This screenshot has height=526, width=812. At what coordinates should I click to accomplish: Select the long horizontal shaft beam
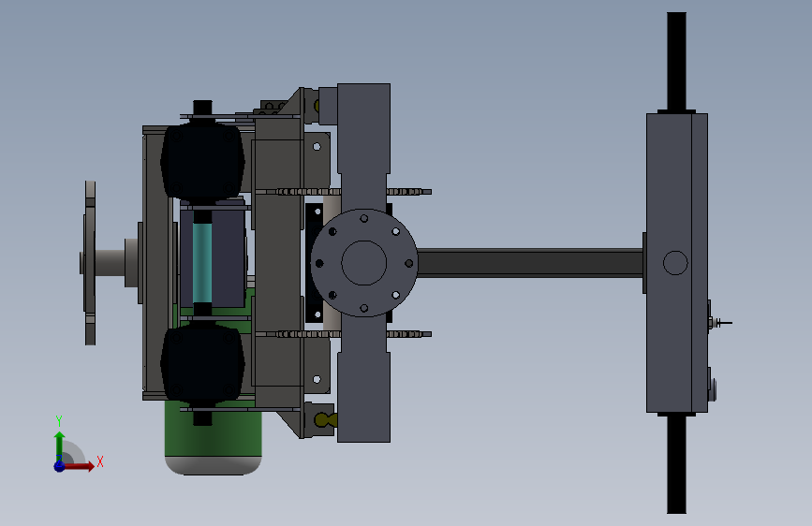pos(530,263)
